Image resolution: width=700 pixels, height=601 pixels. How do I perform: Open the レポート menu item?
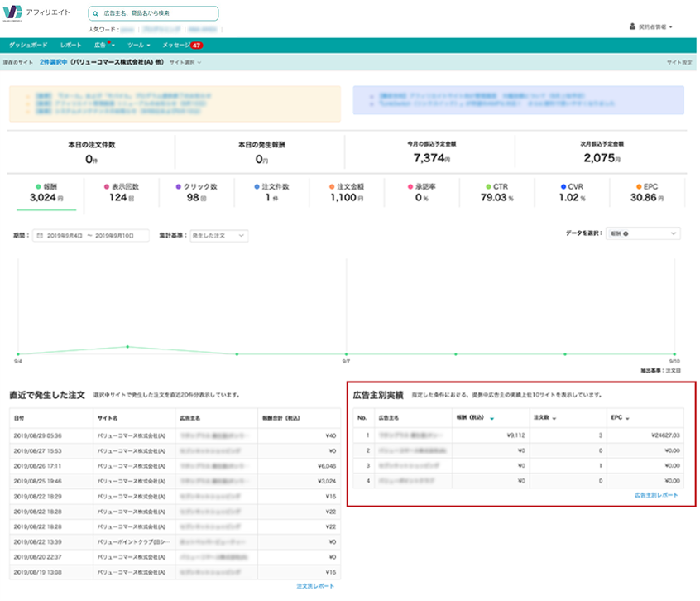coord(70,45)
